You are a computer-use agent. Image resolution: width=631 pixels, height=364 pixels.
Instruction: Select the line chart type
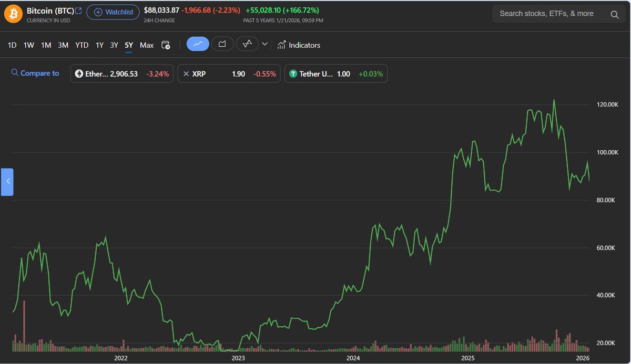tap(198, 44)
